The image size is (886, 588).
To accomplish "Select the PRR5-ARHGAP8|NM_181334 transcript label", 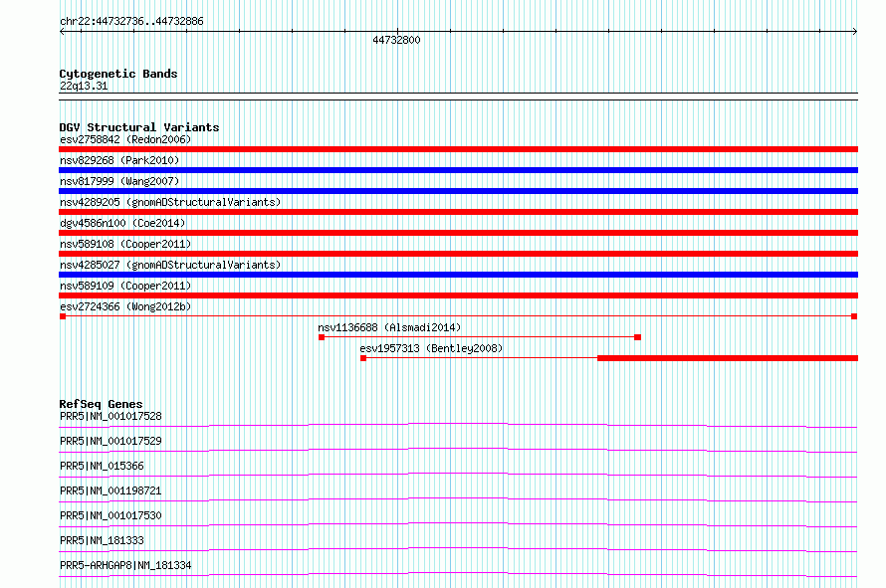I will 125,565.
